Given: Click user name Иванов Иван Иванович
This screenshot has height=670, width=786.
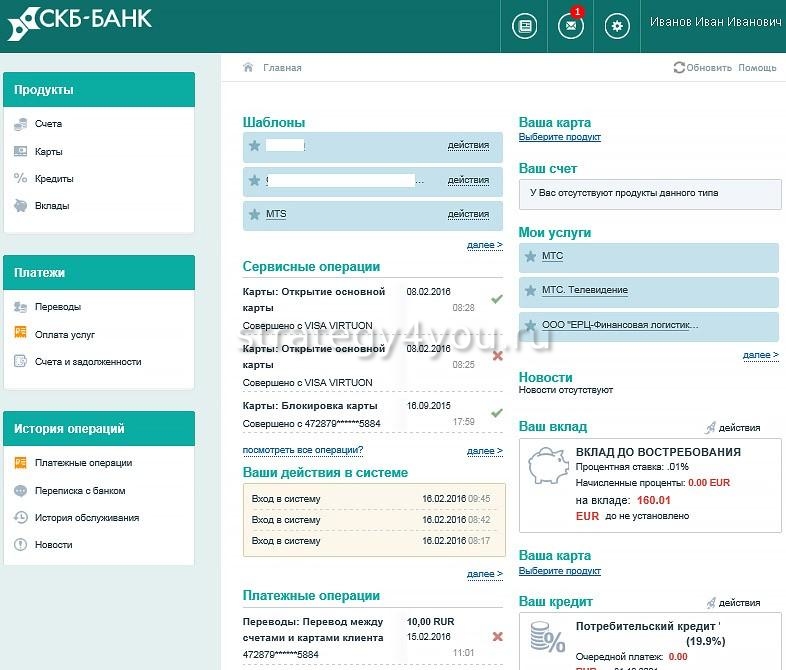Looking at the screenshot, I should (715, 22).
